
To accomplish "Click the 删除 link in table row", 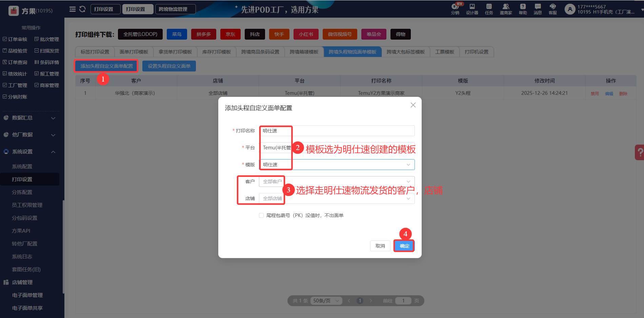I will tap(623, 93).
